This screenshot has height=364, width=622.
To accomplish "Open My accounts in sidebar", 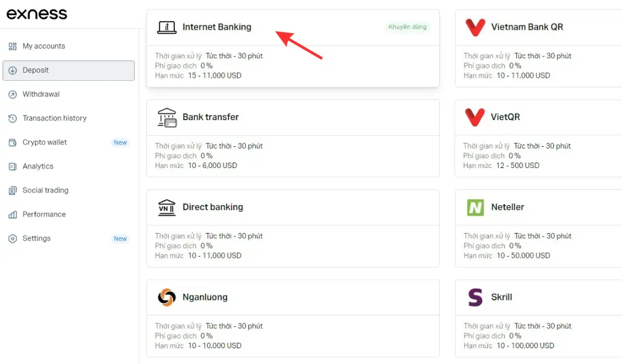I will [x=44, y=46].
